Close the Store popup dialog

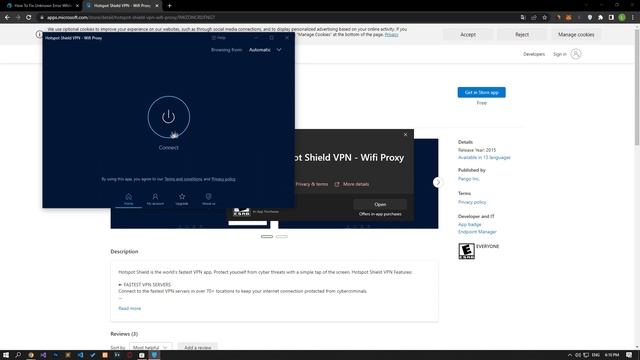click(405, 134)
